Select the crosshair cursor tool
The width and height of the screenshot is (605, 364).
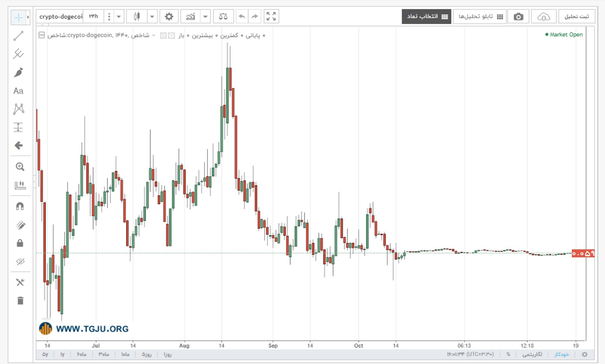[x=18, y=17]
